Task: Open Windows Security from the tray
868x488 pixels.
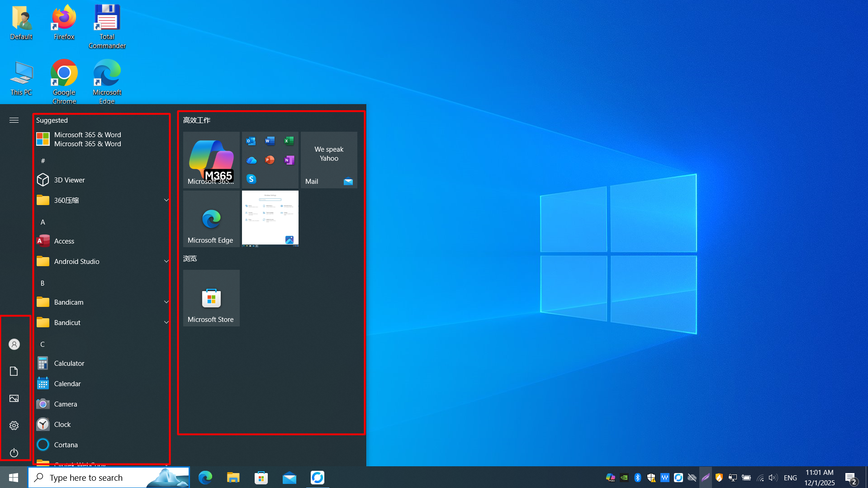Action: point(651,478)
